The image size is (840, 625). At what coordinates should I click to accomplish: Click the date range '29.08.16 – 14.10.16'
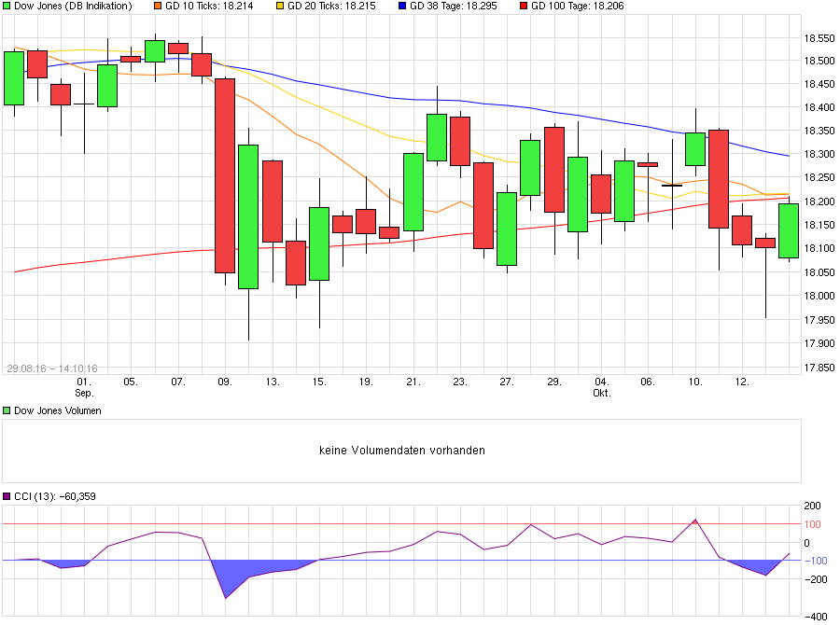[x=52, y=368]
